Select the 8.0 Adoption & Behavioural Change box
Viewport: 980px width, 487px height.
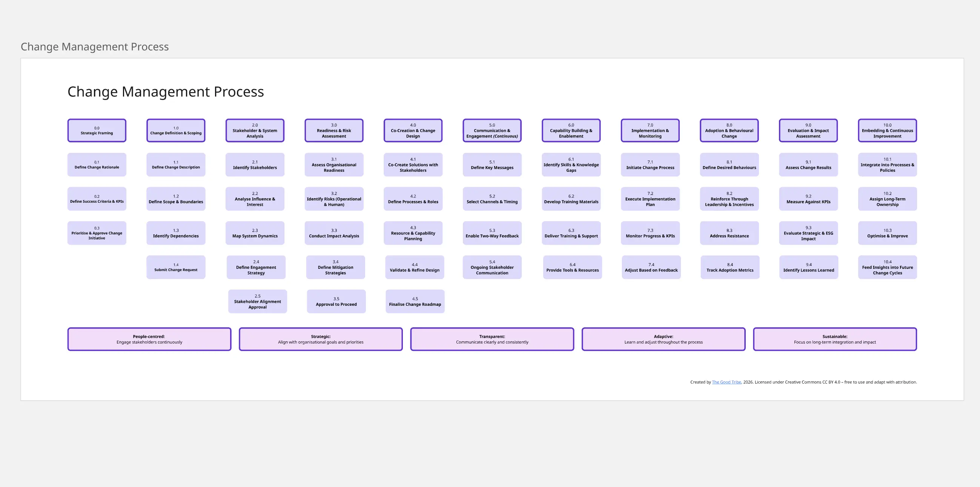(x=729, y=130)
